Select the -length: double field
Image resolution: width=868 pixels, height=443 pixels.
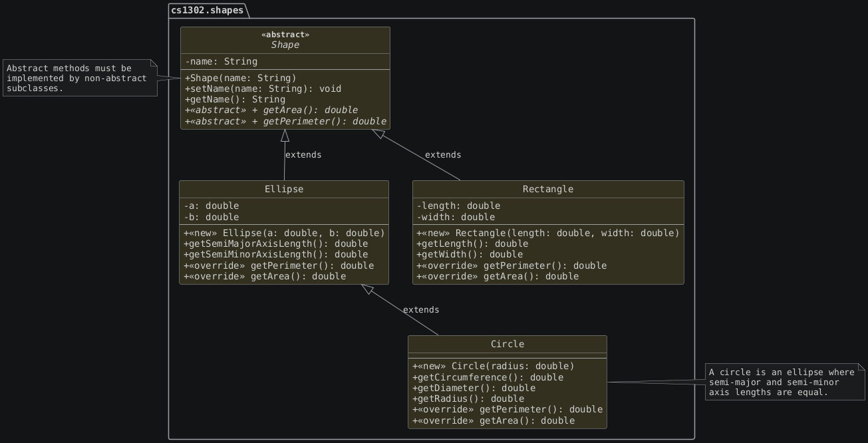tap(458, 206)
